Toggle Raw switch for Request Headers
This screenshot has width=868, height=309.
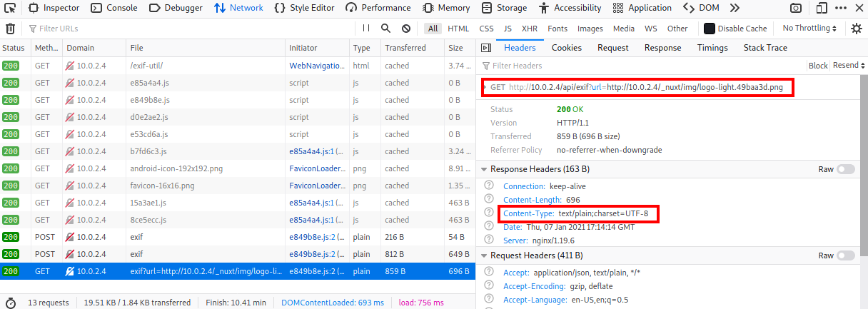point(845,255)
